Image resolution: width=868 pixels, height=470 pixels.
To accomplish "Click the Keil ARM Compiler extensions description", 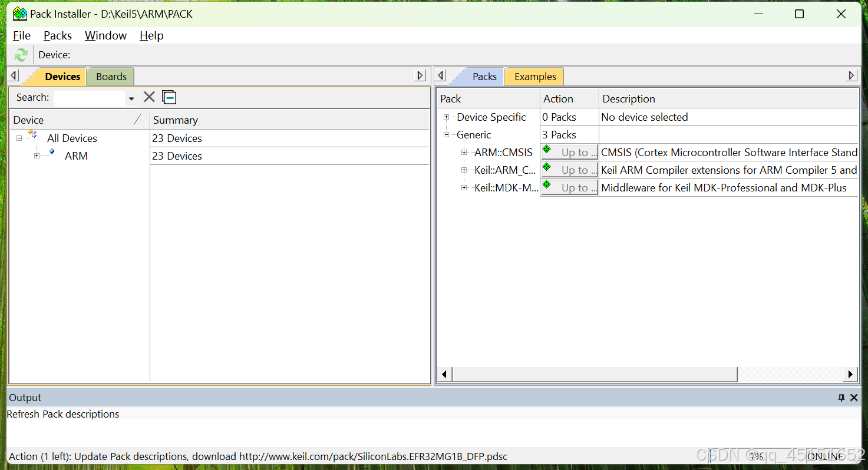I will pyautogui.click(x=729, y=170).
